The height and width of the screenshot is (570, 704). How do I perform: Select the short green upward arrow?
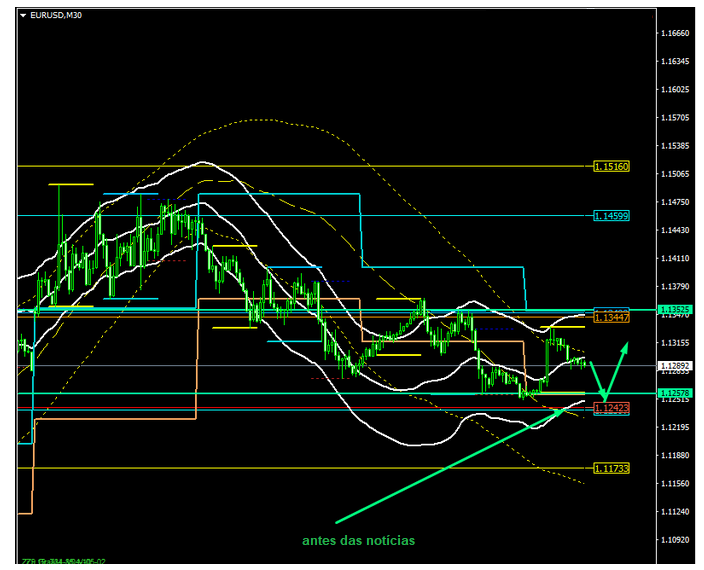pos(619,365)
